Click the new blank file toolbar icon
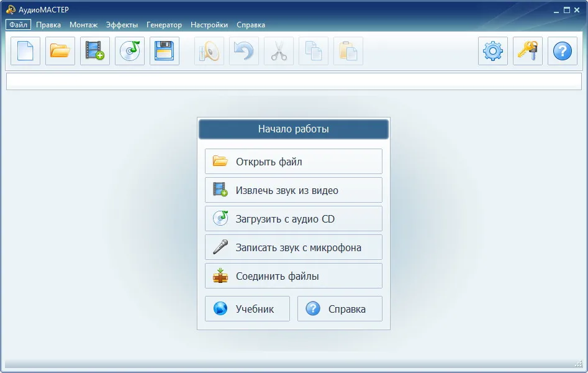The image size is (588, 373). pyautogui.click(x=25, y=51)
